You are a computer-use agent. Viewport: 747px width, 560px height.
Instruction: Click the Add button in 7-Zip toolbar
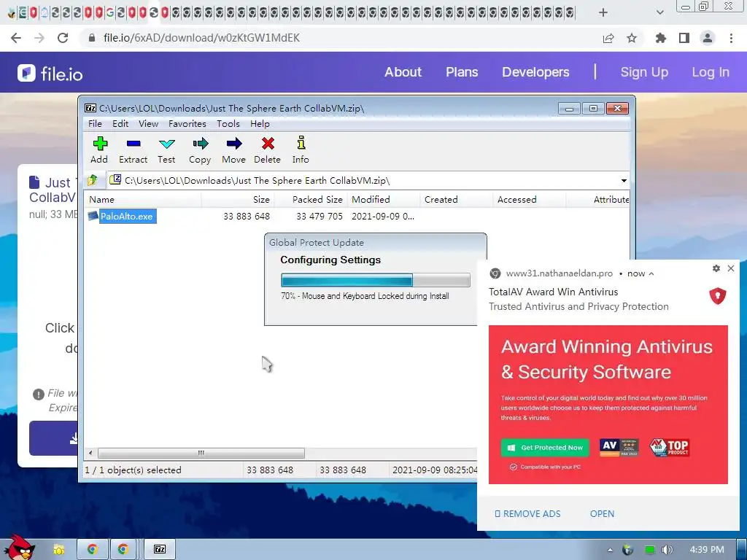click(99, 149)
